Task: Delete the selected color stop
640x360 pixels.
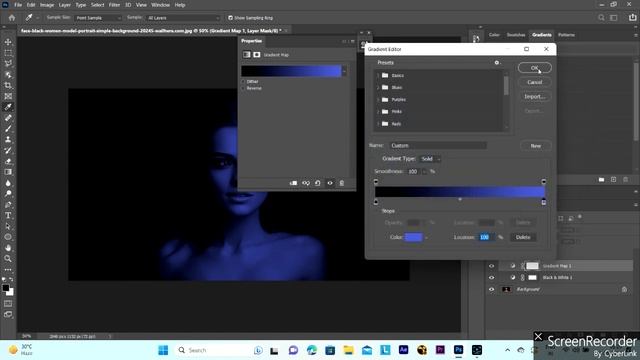Action: 523,237
